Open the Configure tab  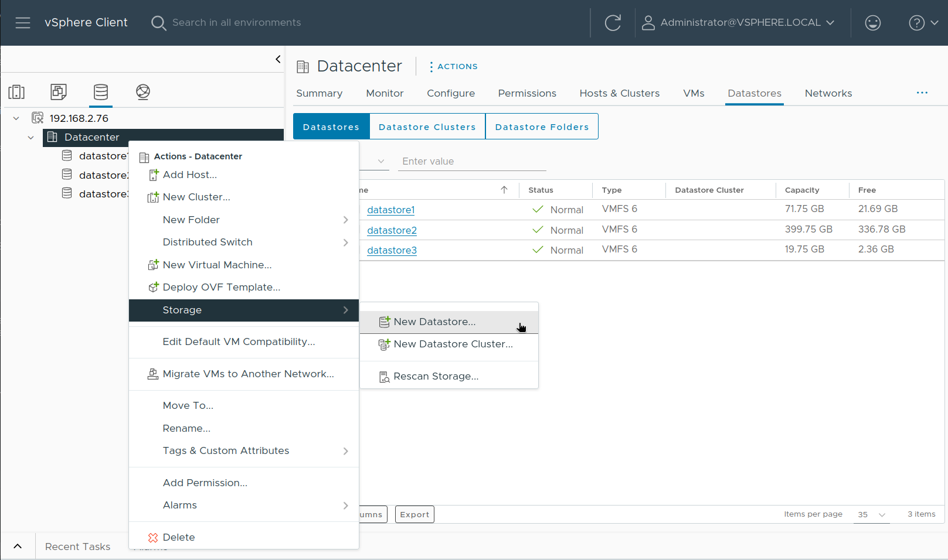pos(451,94)
